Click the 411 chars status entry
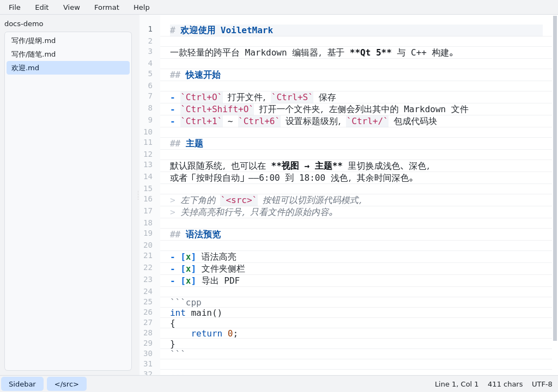 pos(505,384)
